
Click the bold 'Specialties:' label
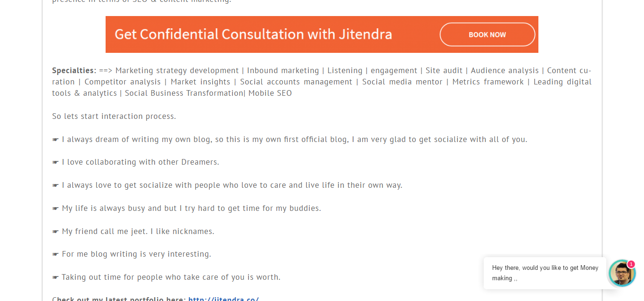tap(74, 70)
